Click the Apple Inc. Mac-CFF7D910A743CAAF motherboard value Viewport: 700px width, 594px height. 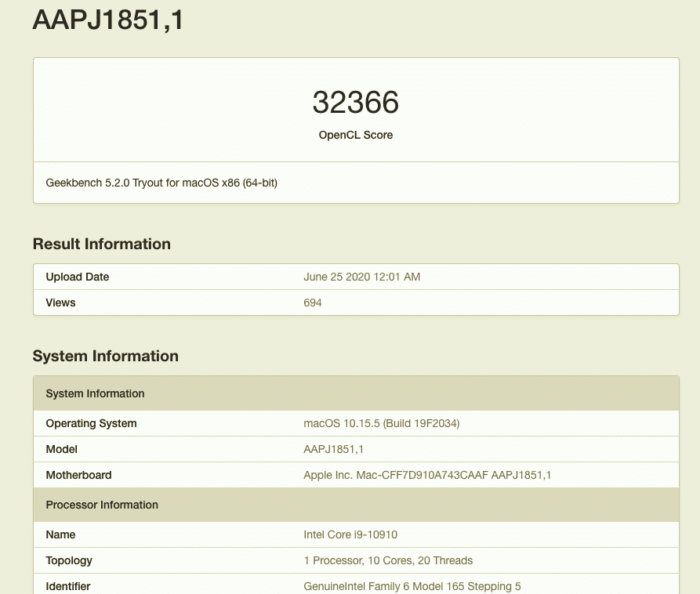coord(427,475)
